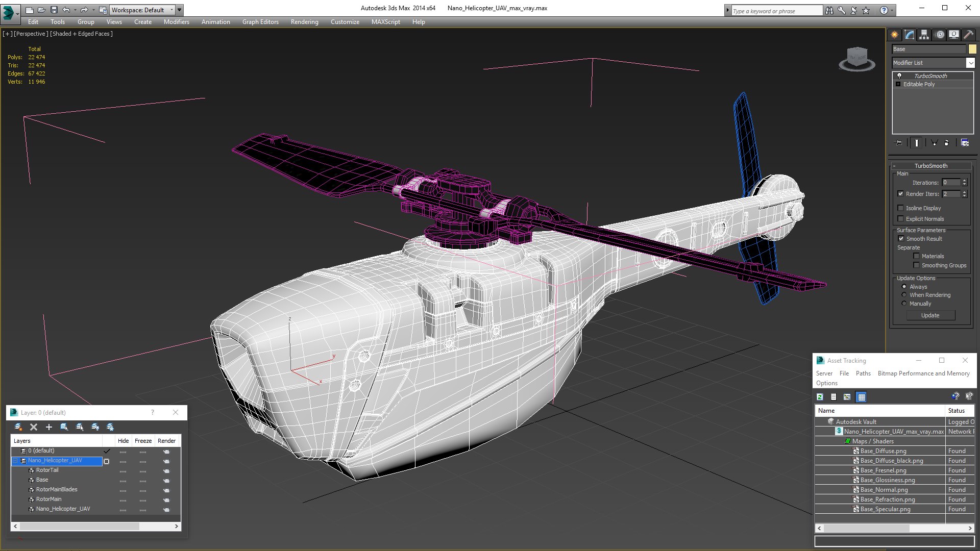
Task: Click the Base object color swatch
Action: pyautogui.click(x=972, y=49)
